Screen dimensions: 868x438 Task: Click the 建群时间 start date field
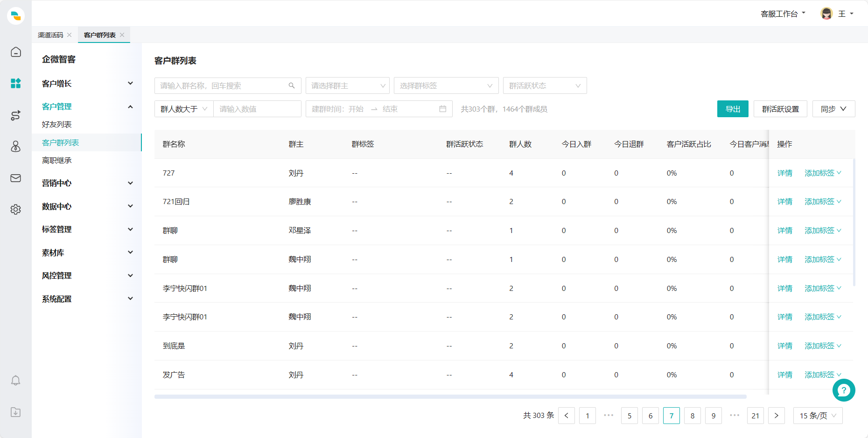(x=338, y=109)
